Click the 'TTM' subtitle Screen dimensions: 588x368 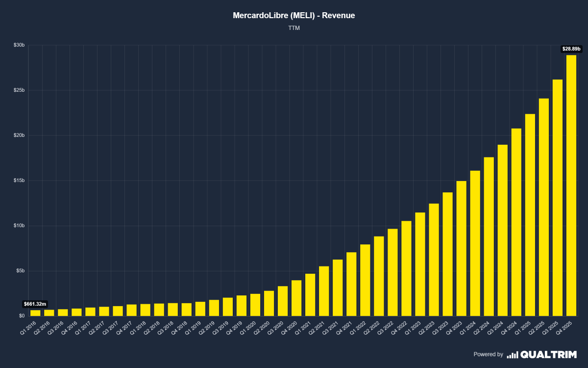(x=294, y=28)
